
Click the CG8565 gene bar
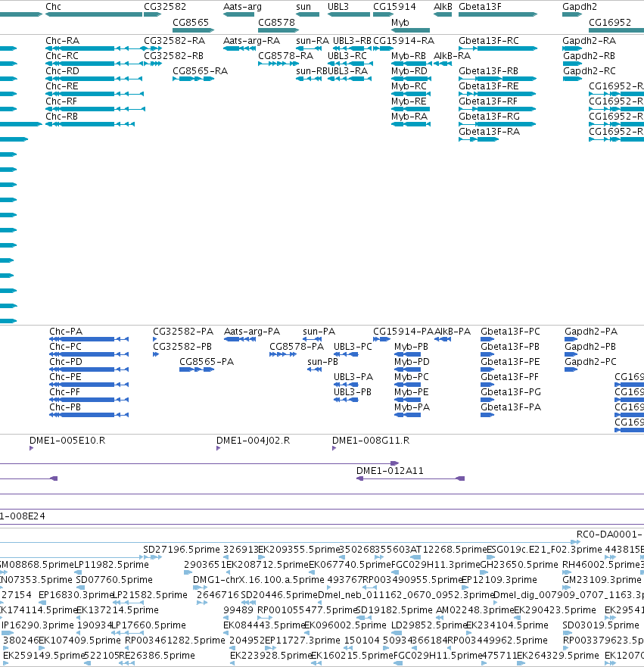point(194,30)
